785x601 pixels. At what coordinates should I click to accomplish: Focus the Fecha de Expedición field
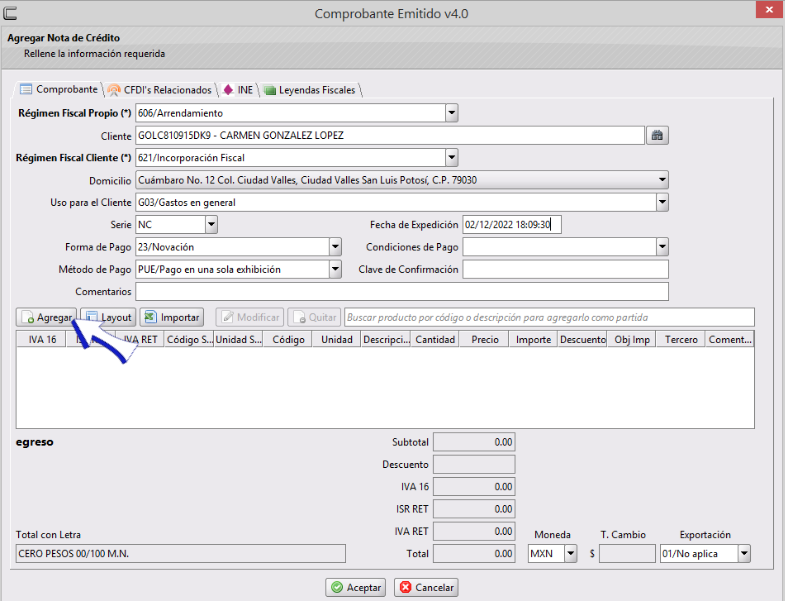[512, 224]
